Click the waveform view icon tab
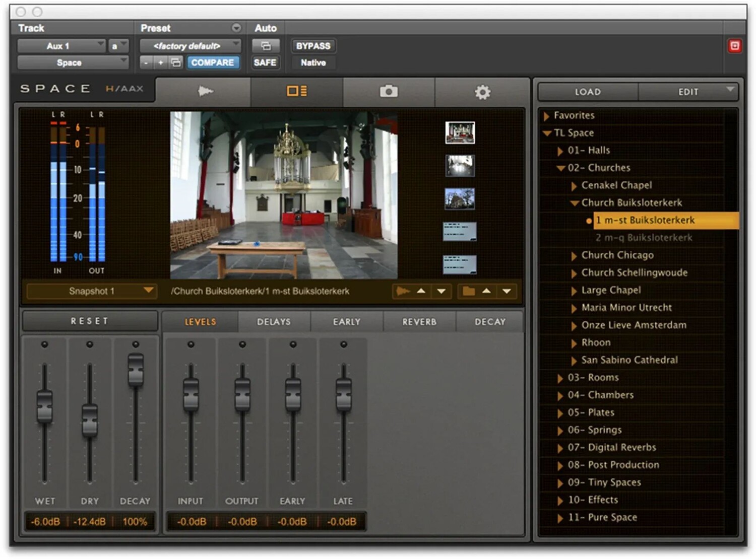Screen dimensions: 756x559 click(205, 91)
